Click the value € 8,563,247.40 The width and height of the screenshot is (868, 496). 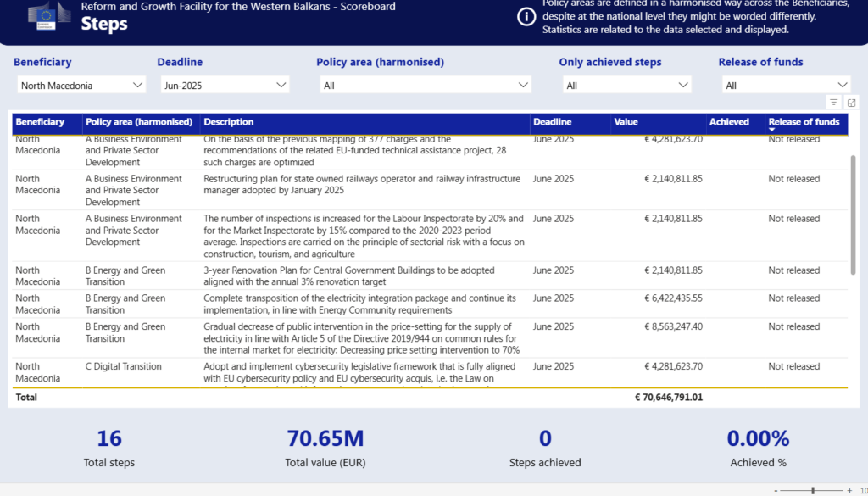pos(673,326)
